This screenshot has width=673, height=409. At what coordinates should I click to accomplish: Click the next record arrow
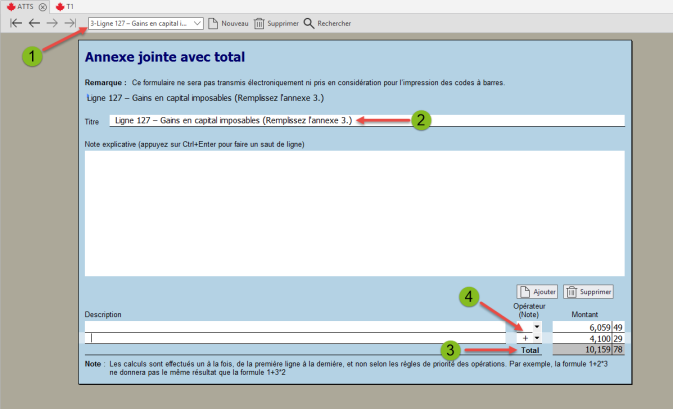pyautogui.click(x=52, y=22)
